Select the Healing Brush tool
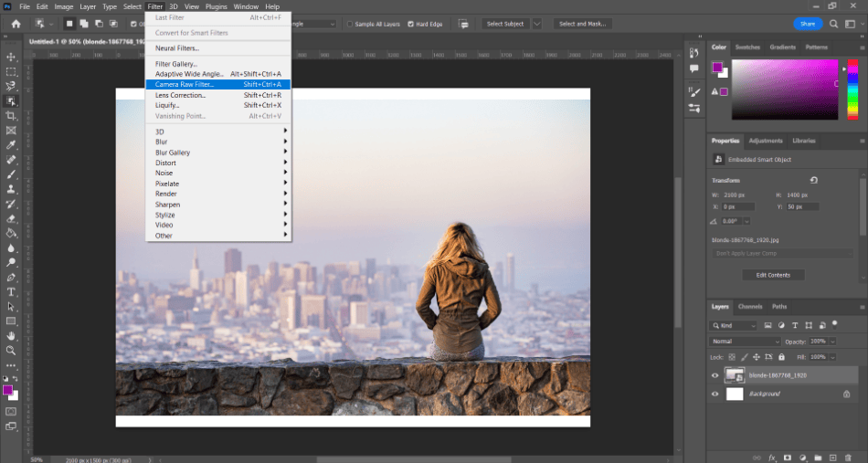868x463 pixels. (11, 160)
